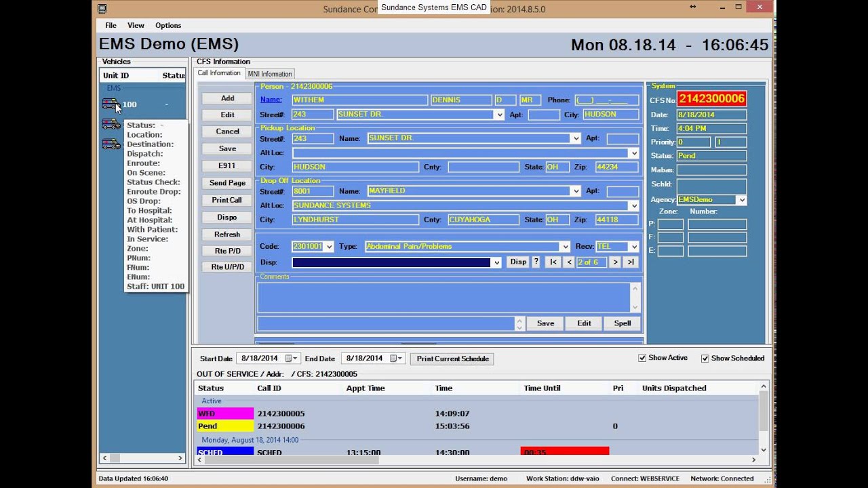Image resolution: width=868 pixels, height=488 pixels.
Task: Select the ambulance icon for unit 100
Action: coord(111,104)
